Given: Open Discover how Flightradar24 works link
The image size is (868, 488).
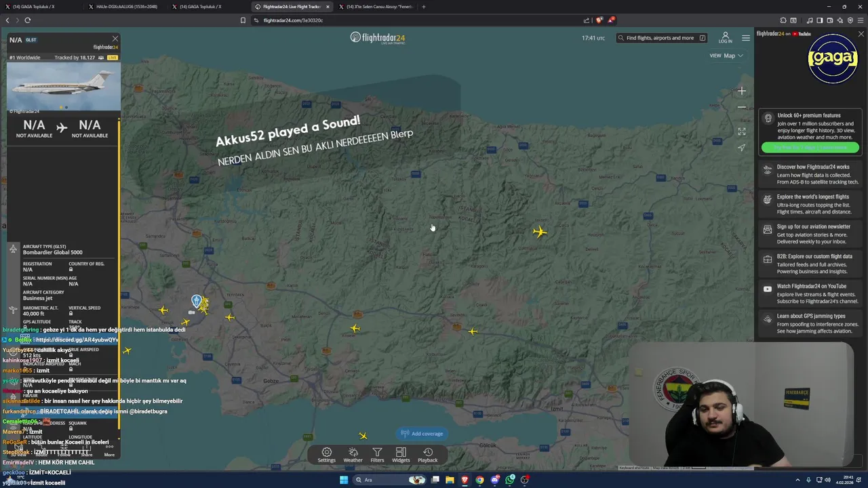Looking at the screenshot, I should click(x=810, y=174).
